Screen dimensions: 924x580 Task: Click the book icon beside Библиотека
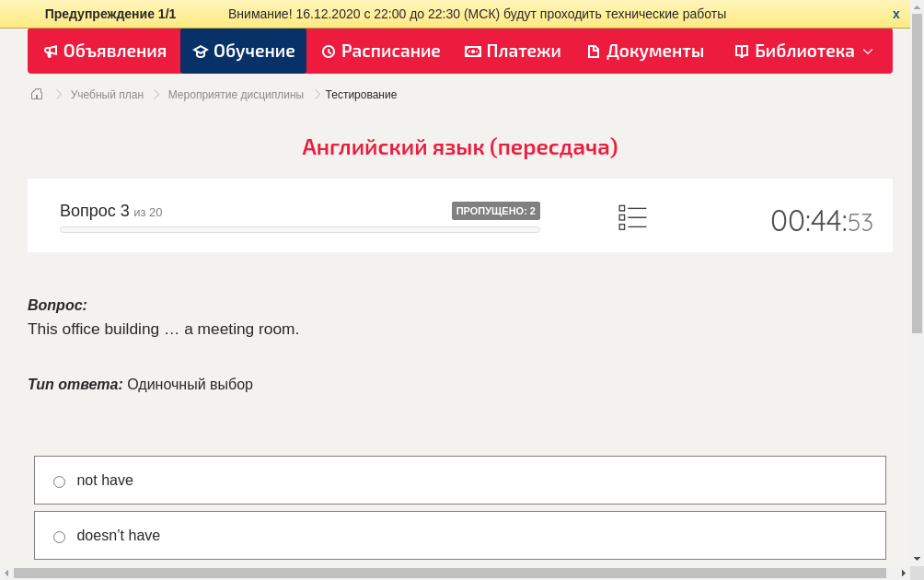click(x=742, y=52)
